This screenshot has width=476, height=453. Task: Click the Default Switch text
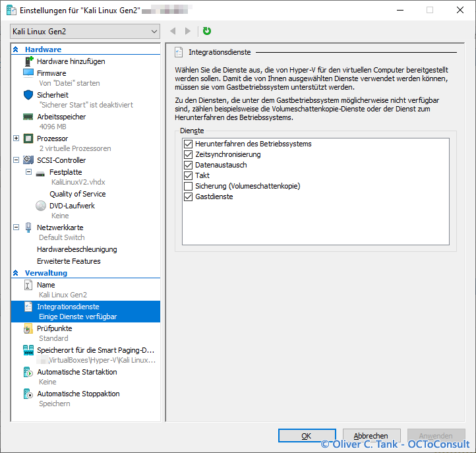(x=61, y=237)
